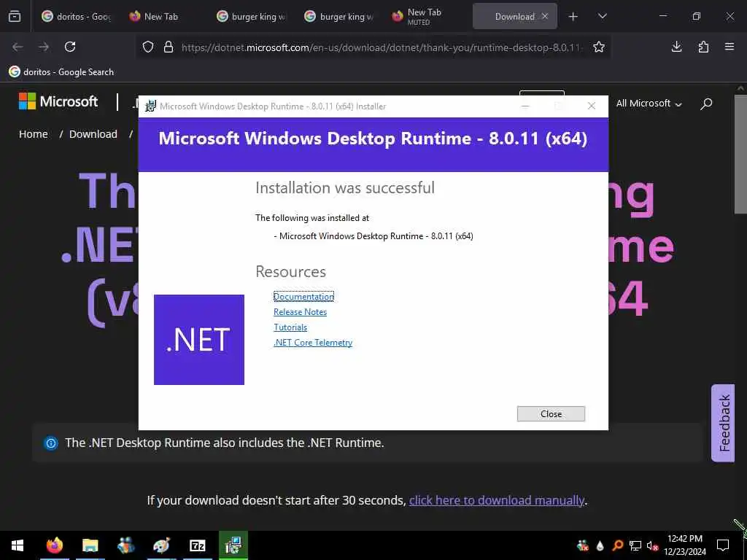Click the installer icon on the taskbar
This screenshot has height=560, width=747.
coord(233,545)
